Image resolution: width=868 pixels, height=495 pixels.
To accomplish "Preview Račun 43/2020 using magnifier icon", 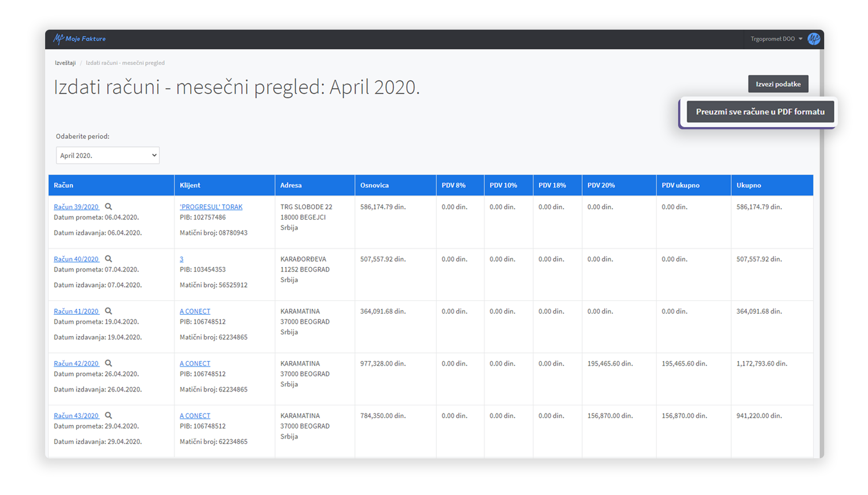I will tap(108, 416).
